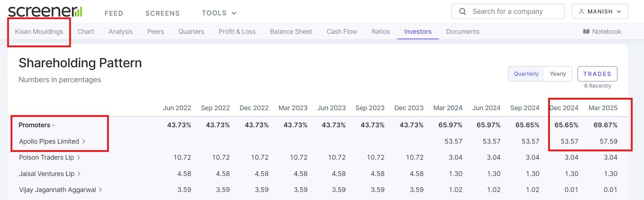Click Apollo Pipes 57.59 value
644x200 pixels.
click(x=608, y=141)
